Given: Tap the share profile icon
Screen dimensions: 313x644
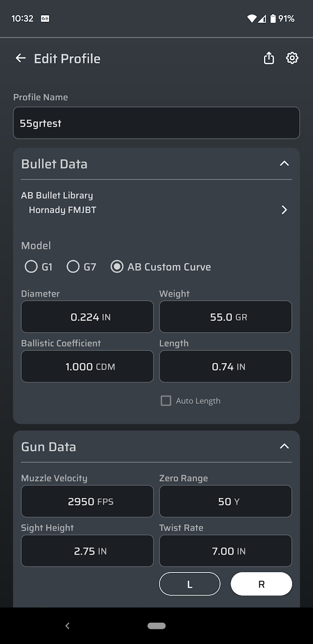Looking at the screenshot, I should click(269, 58).
